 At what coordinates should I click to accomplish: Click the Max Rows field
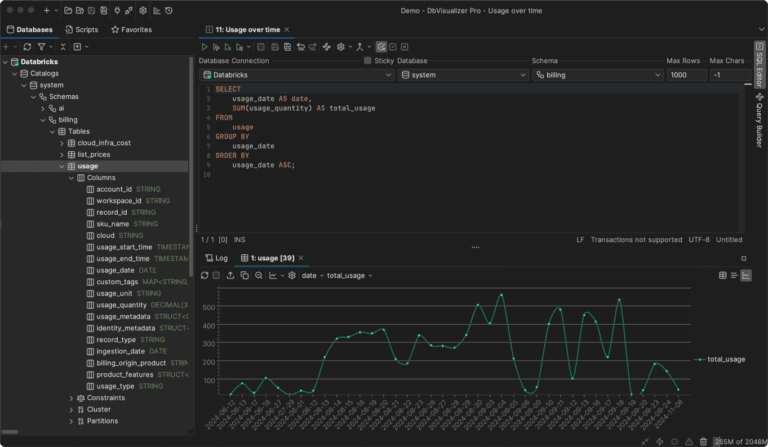686,75
